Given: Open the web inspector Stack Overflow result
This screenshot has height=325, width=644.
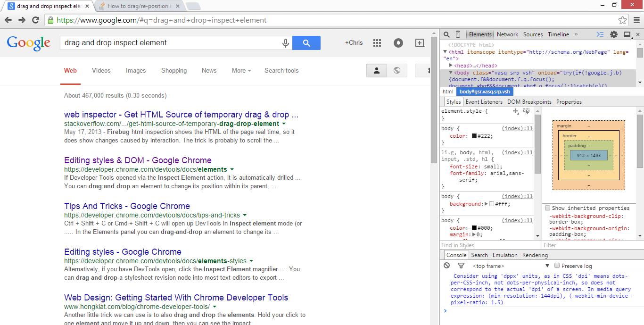Looking at the screenshot, I should (x=181, y=115).
